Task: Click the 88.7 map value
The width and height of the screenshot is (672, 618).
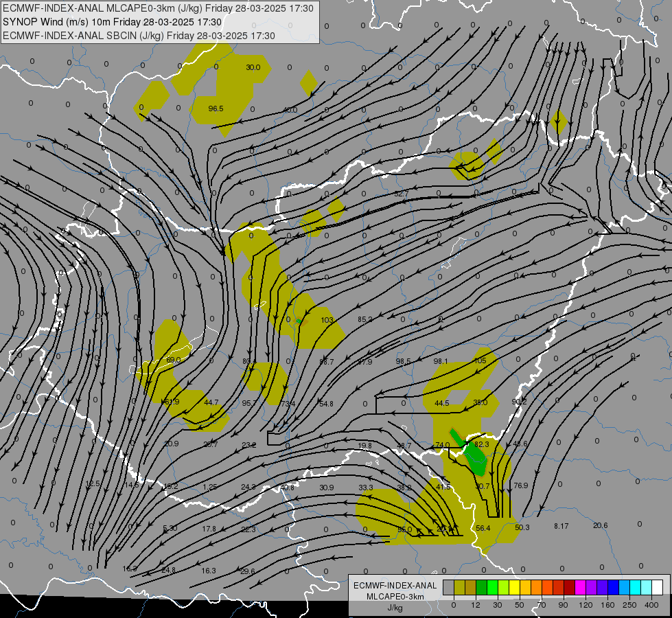Action: coord(326,362)
